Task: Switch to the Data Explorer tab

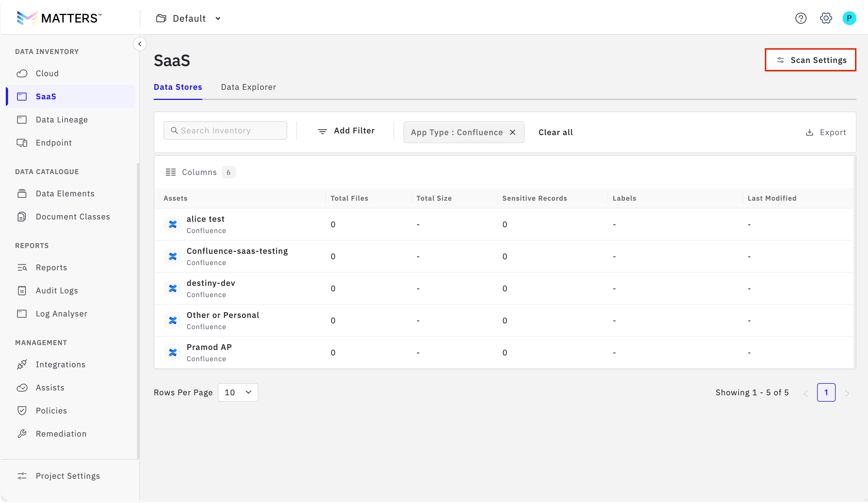Action: (248, 87)
